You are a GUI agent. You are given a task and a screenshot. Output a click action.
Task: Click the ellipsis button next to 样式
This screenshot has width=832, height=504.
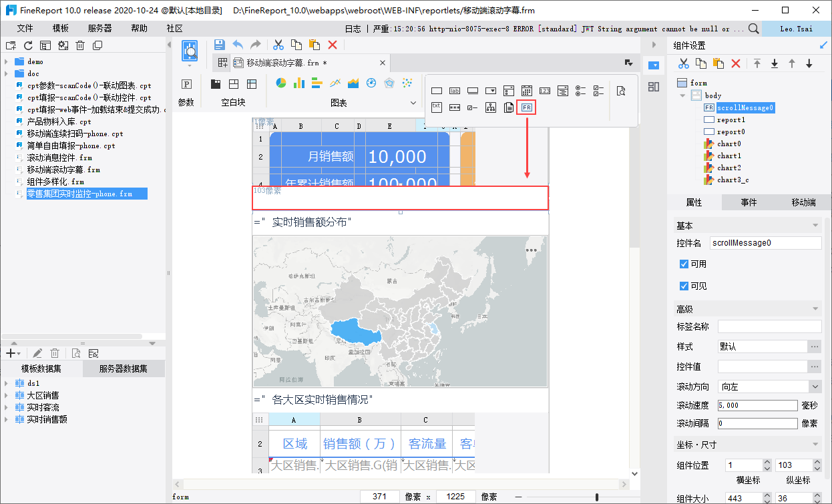(815, 347)
